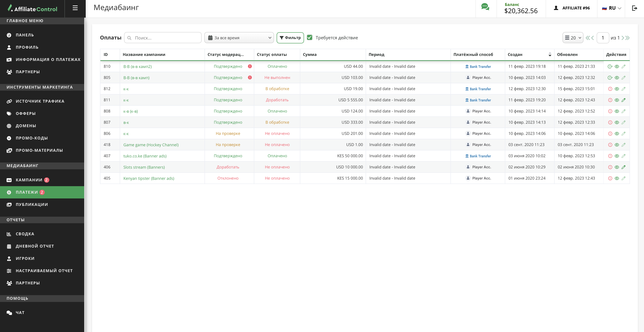Open the chat messages icon in header
The width and height of the screenshot is (644, 332).
coord(485,7)
